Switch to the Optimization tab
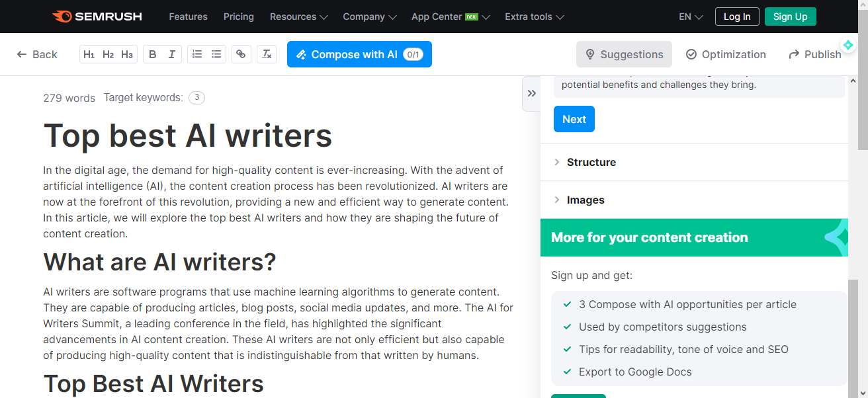The image size is (868, 398). click(x=726, y=54)
